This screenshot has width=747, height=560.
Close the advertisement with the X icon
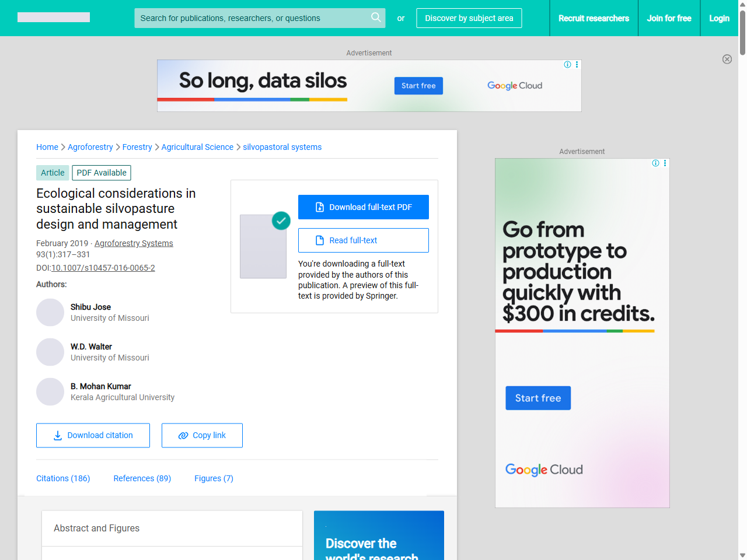(727, 59)
